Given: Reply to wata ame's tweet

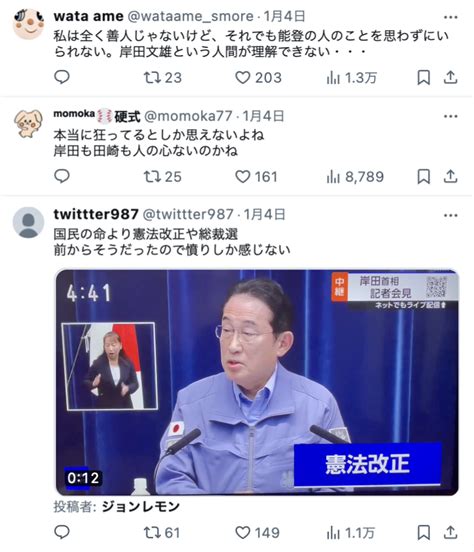Looking at the screenshot, I should click(x=62, y=77).
